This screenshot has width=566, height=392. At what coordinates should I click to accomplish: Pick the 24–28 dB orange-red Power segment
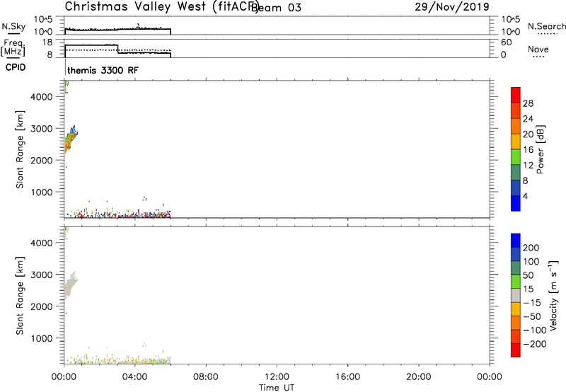click(x=516, y=110)
